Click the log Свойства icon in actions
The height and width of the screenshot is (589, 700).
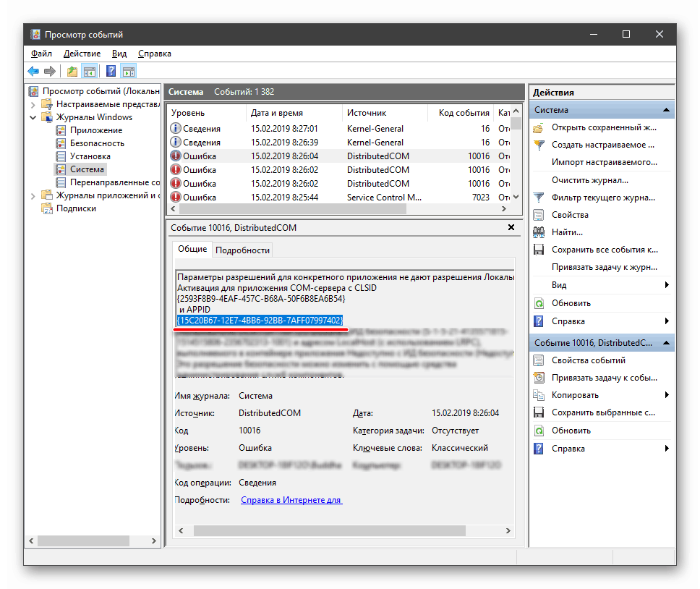[x=539, y=215]
